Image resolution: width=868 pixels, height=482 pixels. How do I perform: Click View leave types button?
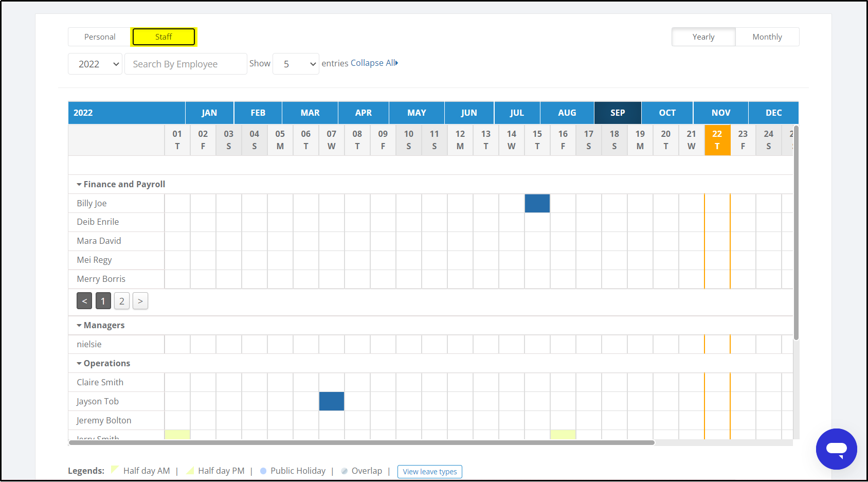[x=430, y=471]
